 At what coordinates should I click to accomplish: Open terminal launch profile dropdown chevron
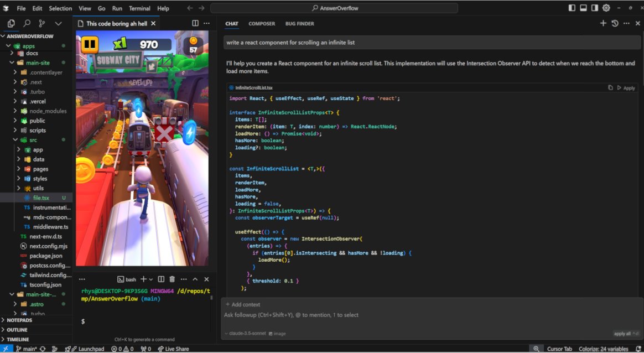(x=150, y=279)
